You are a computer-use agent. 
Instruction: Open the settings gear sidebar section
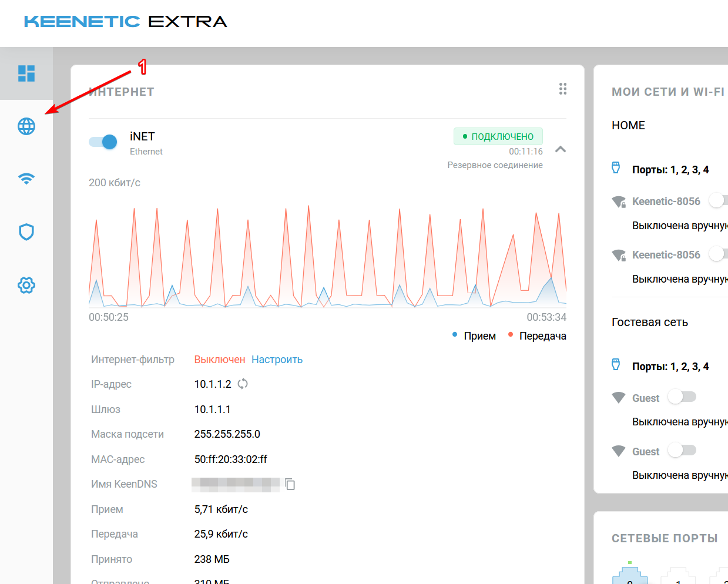(x=26, y=286)
